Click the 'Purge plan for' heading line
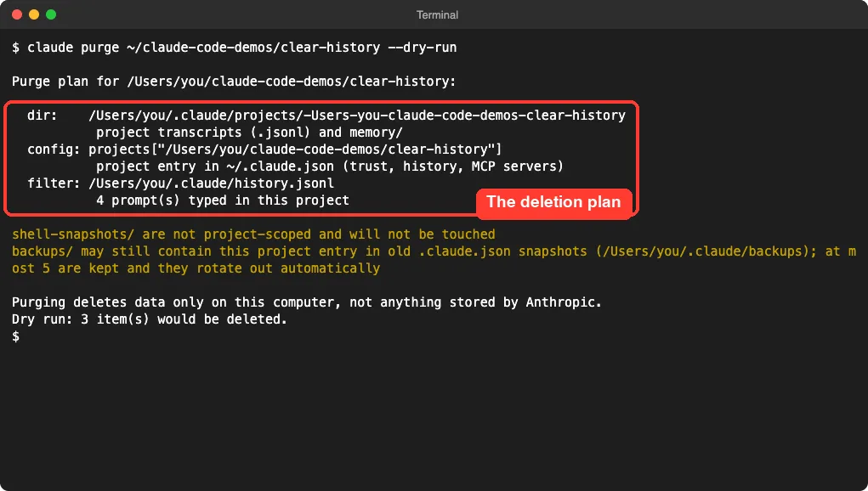 tap(234, 82)
